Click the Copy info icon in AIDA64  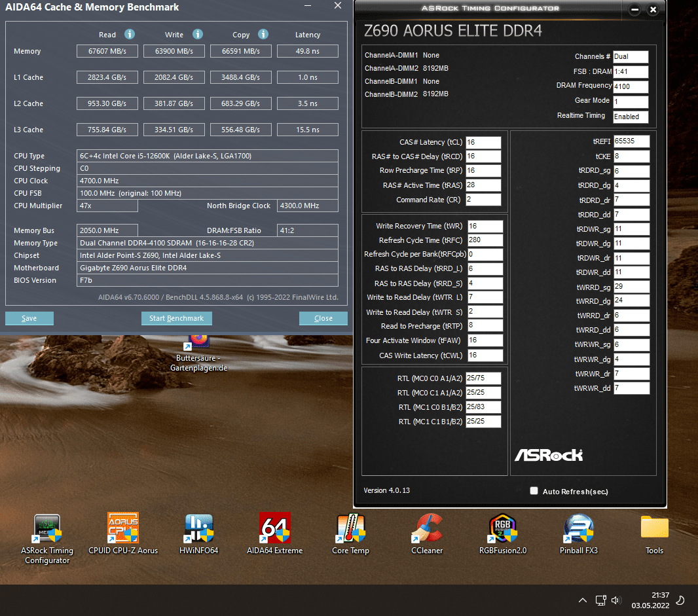(x=263, y=34)
